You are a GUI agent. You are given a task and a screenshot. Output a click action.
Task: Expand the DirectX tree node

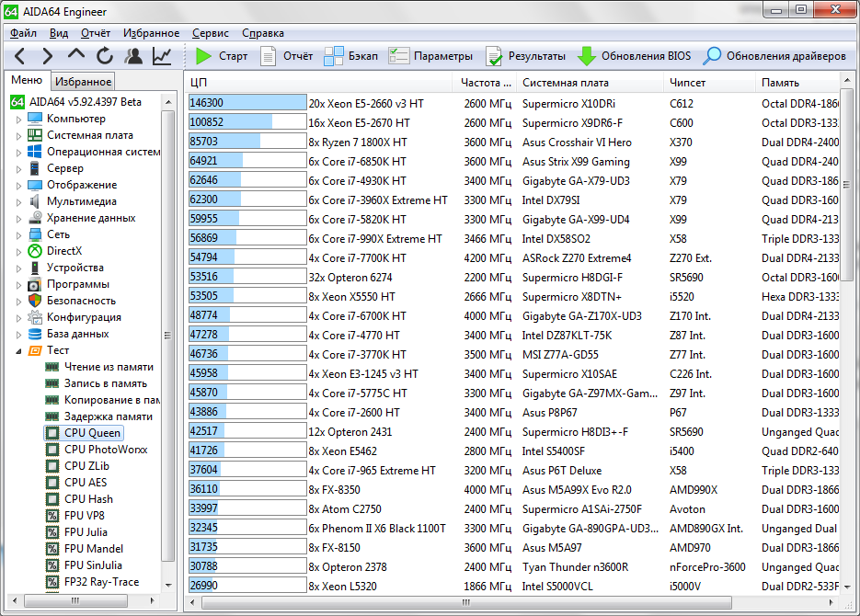point(18,251)
